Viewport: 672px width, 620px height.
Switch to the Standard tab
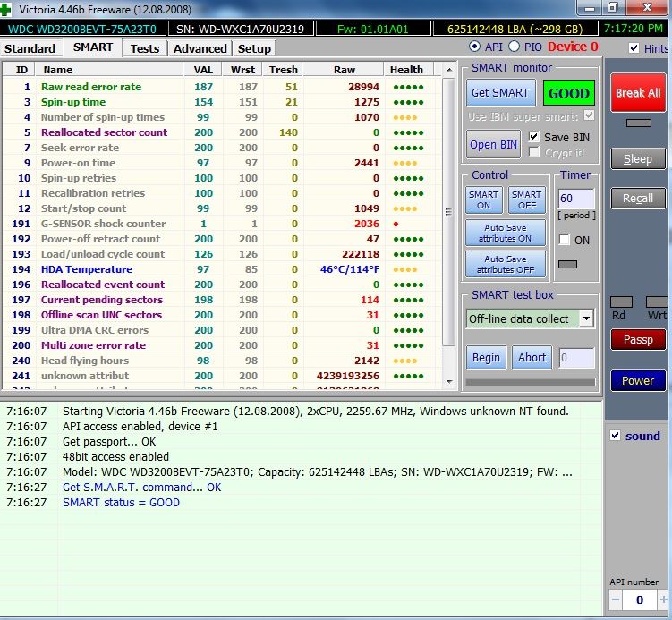30,48
